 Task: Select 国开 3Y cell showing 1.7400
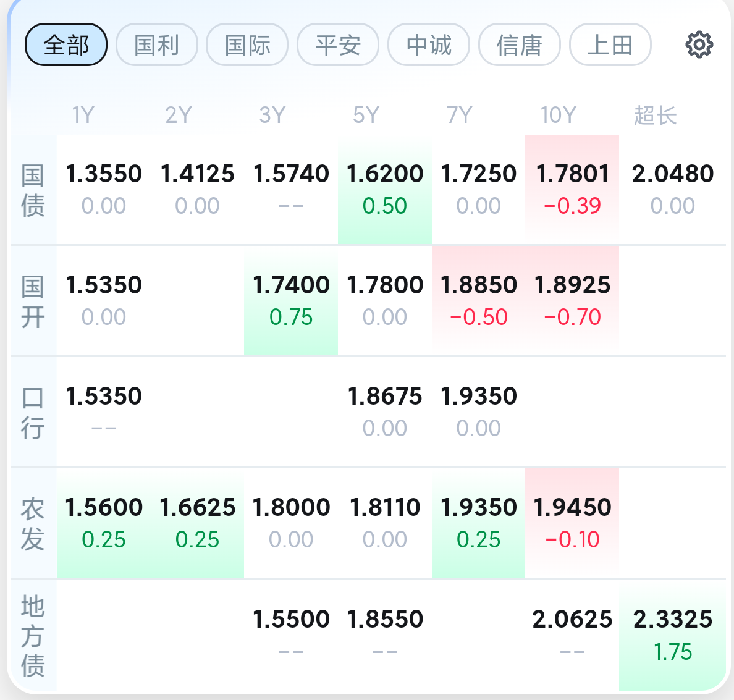tap(291, 300)
